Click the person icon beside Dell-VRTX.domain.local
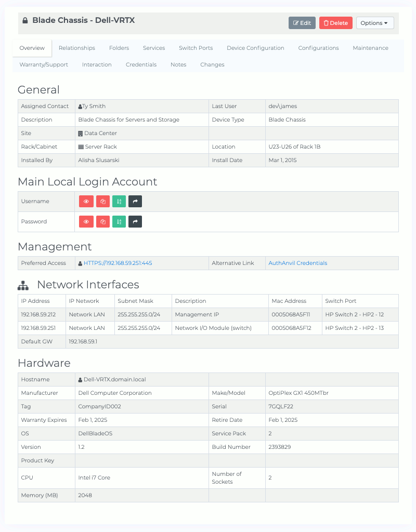The image size is (416, 532). [x=79, y=379]
